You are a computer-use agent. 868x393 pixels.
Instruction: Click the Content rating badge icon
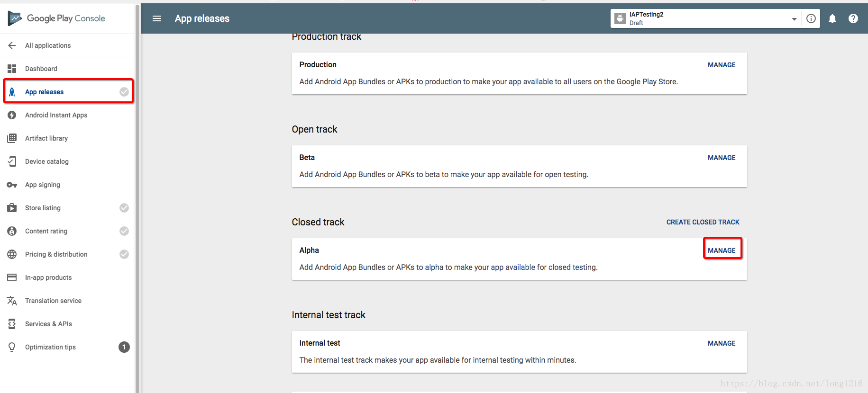[x=12, y=231]
